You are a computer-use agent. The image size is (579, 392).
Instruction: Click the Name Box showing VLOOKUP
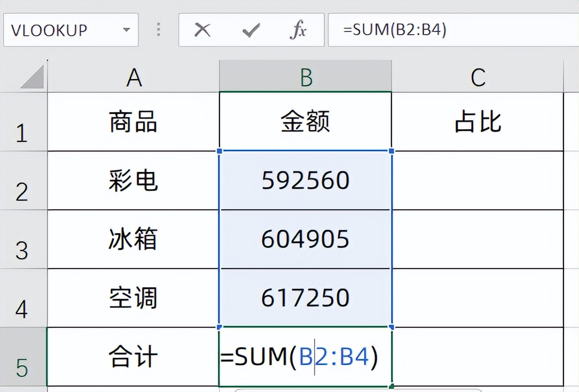(59, 30)
